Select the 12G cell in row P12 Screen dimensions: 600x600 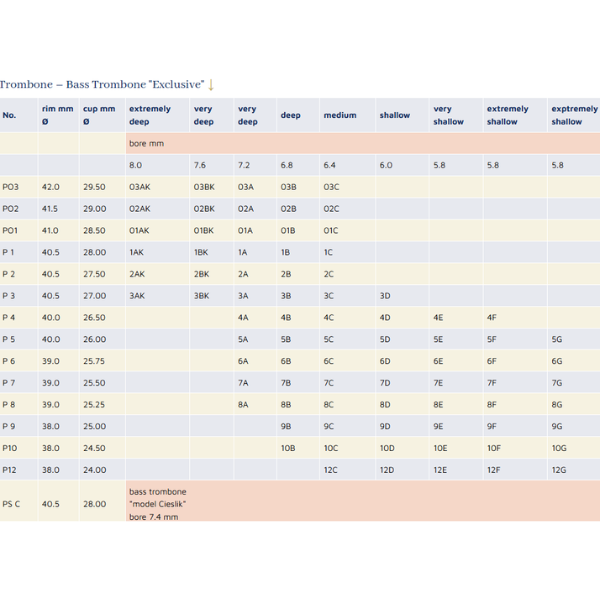click(559, 469)
